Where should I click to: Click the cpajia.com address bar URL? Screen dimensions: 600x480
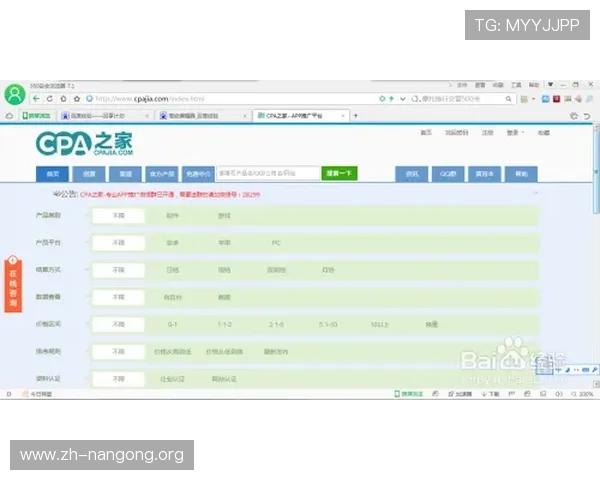(150, 99)
